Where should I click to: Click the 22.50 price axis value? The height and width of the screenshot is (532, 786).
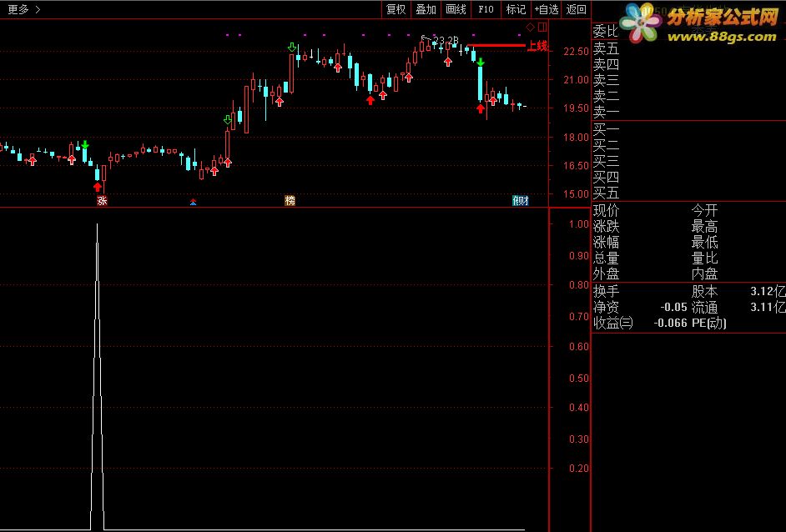coord(576,52)
